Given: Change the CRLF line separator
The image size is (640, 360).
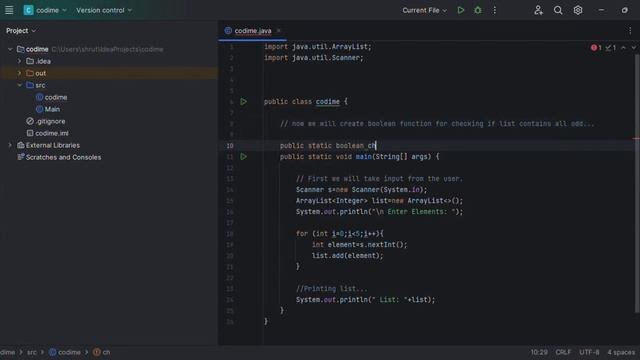Looking at the screenshot, I should [563, 352].
